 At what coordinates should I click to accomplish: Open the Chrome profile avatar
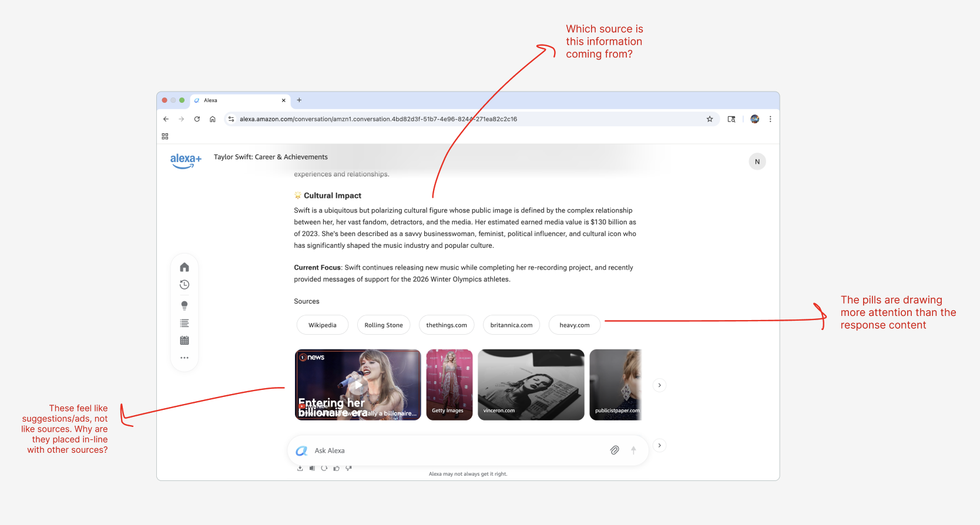click(x=755, y=119)
